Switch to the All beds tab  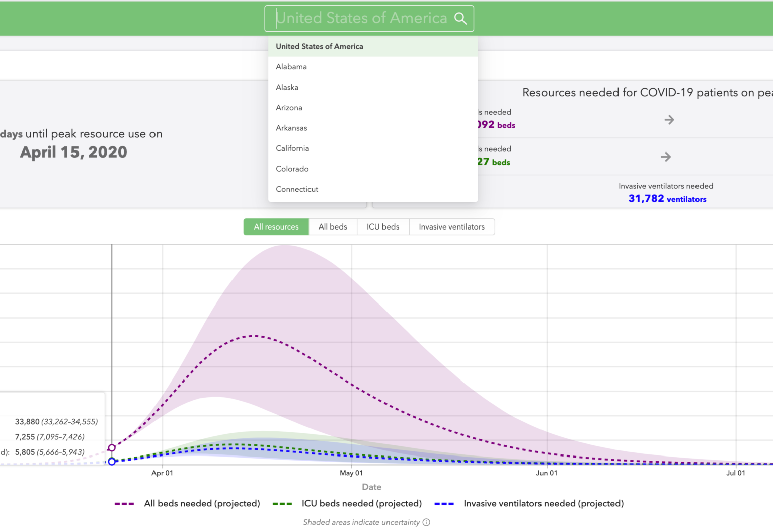[x=333, y=227]
